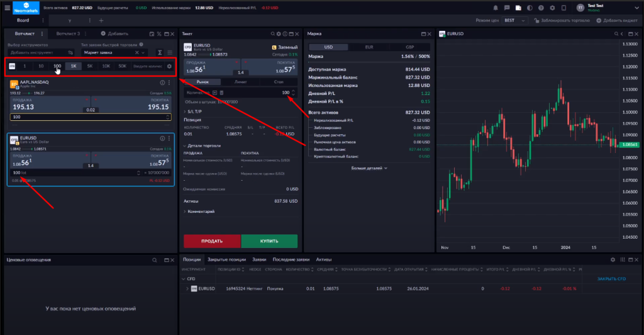Click the calculator icon next to Quantity
The height and width of the screenshot is (335, 644).
(x=222, y=93)
